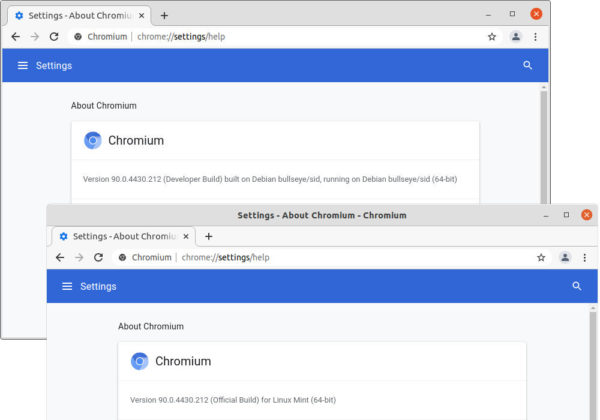Close the Settings tab in rear window
The image size is (600, 420).
142,16
